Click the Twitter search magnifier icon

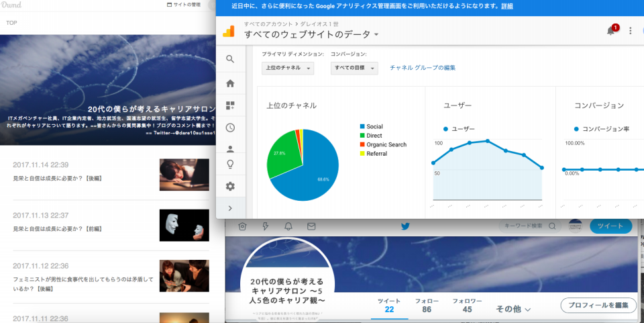pyautogui.click(x=552, y=226)
